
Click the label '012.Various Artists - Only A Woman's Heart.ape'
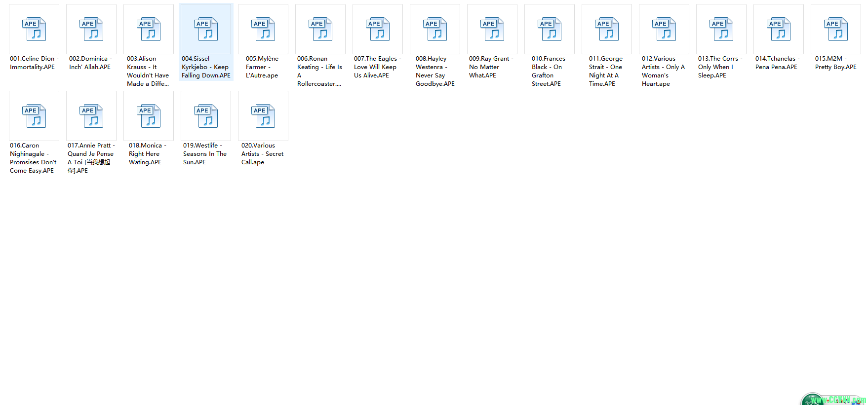pyautogui.click(x=663, y=71)
